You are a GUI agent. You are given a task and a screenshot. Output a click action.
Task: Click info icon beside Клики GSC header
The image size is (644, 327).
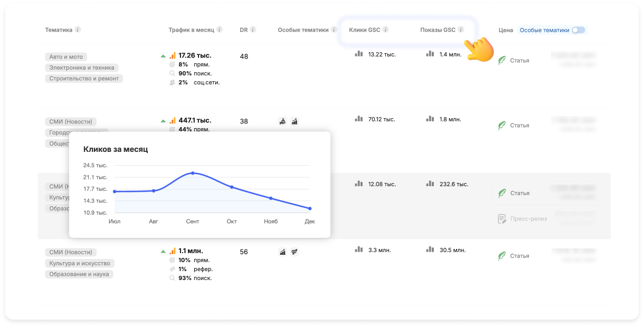coord(385,30)
